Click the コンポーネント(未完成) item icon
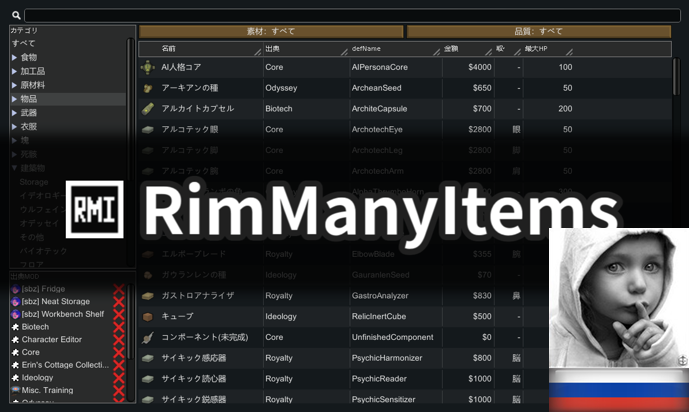The image size is (689, 412). click(148, 337)
